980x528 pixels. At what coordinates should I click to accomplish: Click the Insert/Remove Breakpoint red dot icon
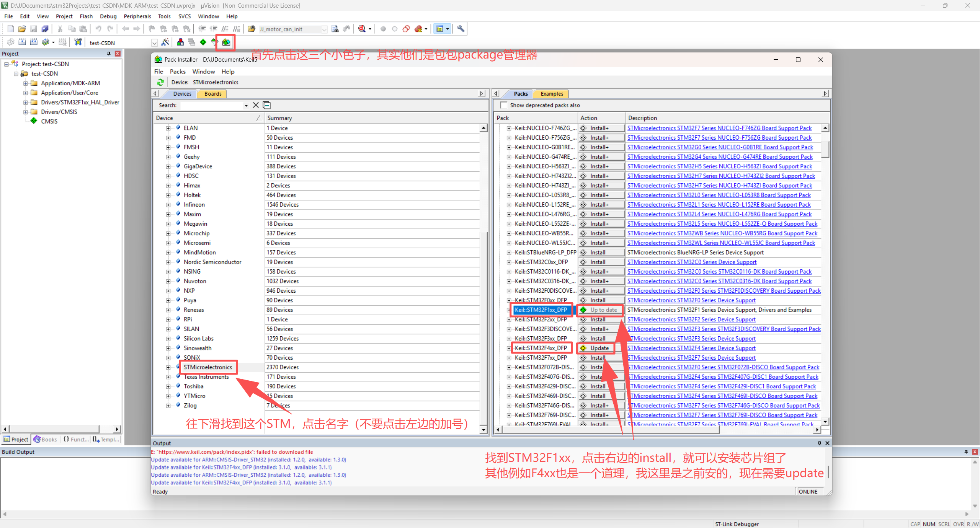(x=383, y=29)
